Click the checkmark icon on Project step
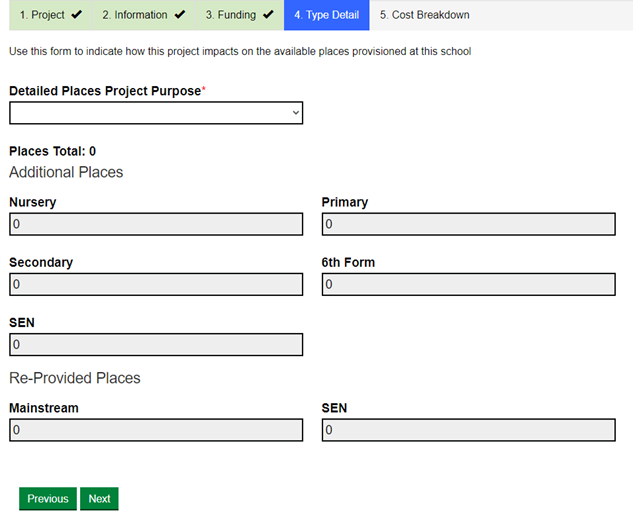633x525 pixels. point(77,15)
